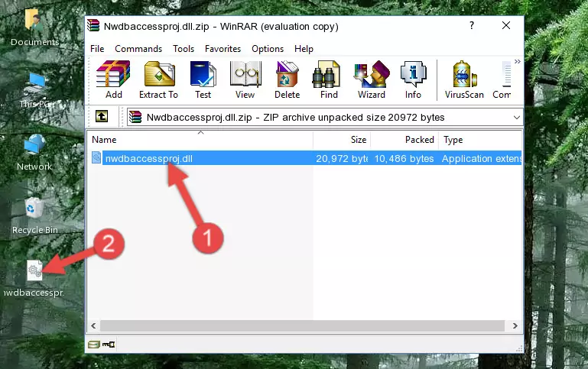588x369 pixels.
Task: Click the question mark help button
Action: (472, 25)
